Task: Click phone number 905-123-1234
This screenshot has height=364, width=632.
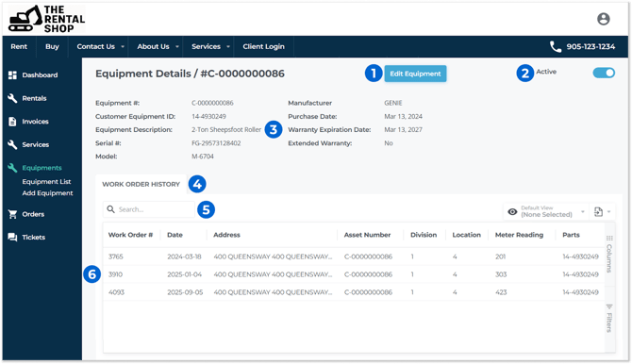Action: [x=590, y=47]
